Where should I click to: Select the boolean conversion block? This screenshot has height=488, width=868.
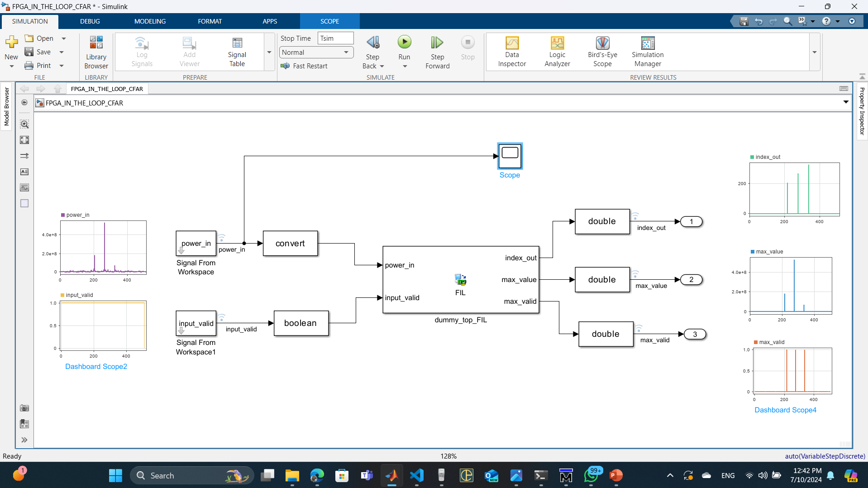301,323
